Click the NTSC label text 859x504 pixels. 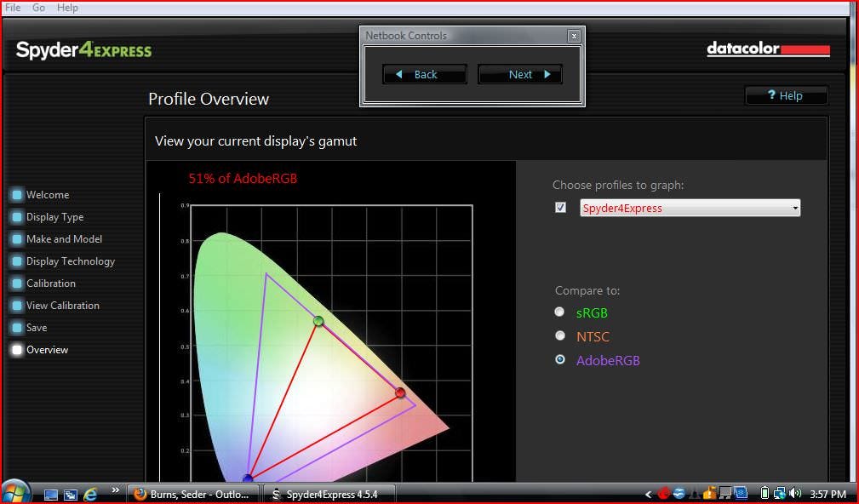tap(593, 336)
